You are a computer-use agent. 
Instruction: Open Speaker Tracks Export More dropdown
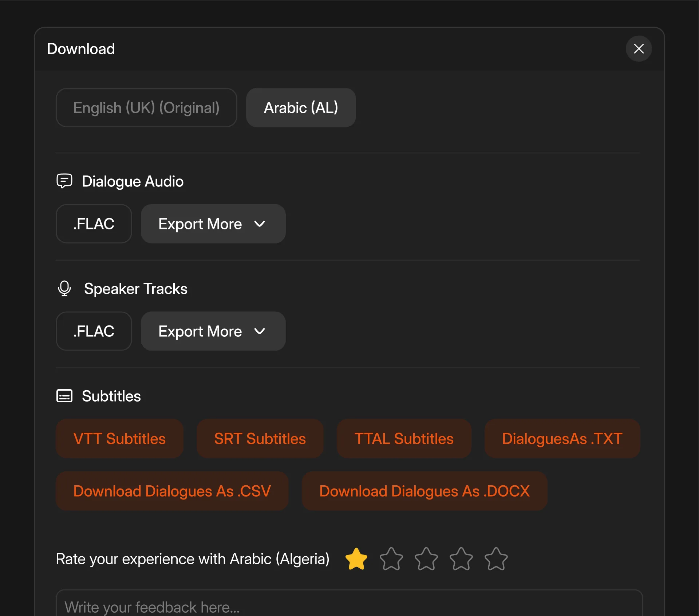click(x=213, y=331)
